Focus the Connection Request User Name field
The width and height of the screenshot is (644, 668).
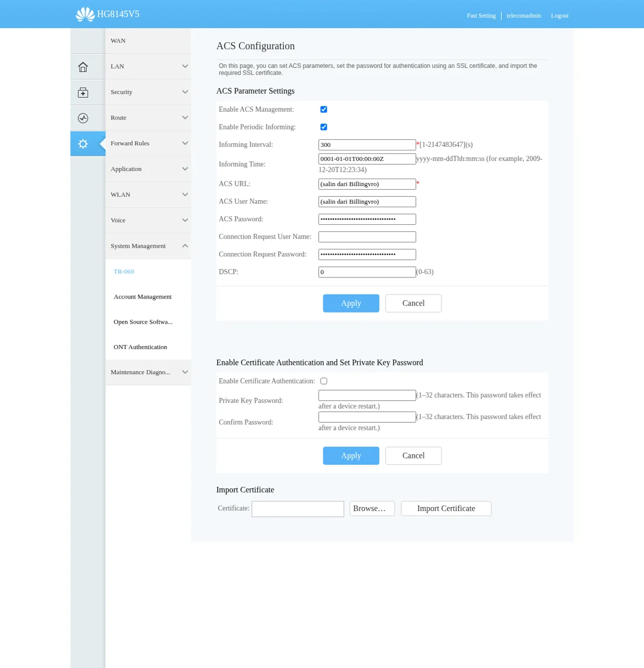click(367, 237)
